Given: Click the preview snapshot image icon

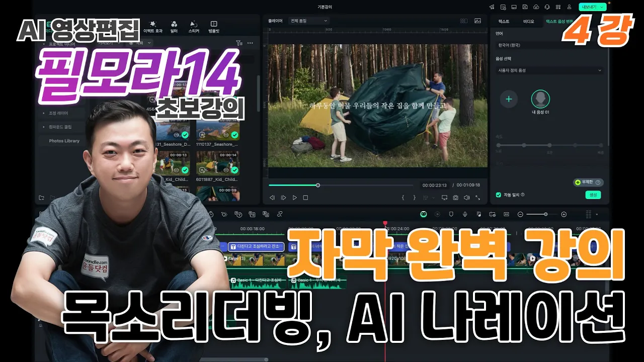Looking at the screenshot, I should (477, 21).
